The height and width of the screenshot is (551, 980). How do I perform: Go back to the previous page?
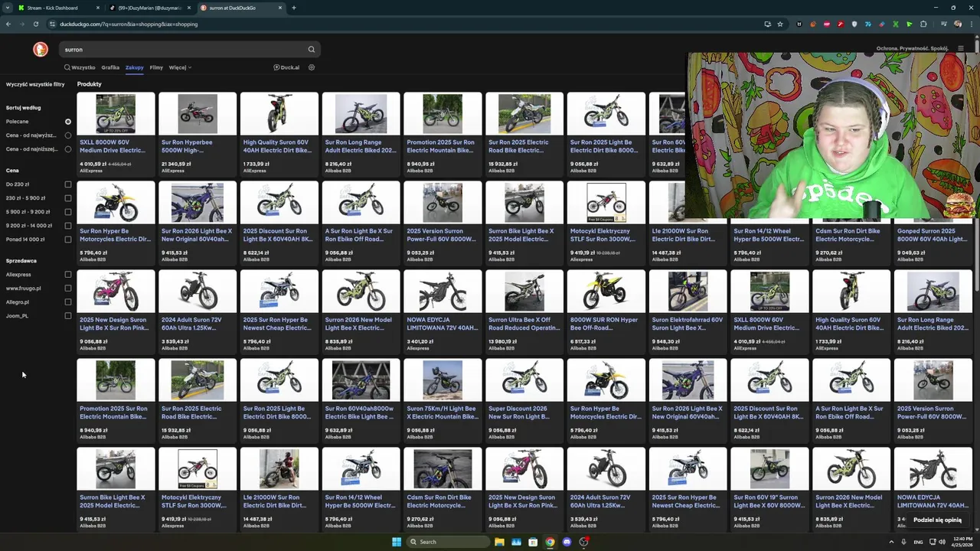tap(8, 24)
